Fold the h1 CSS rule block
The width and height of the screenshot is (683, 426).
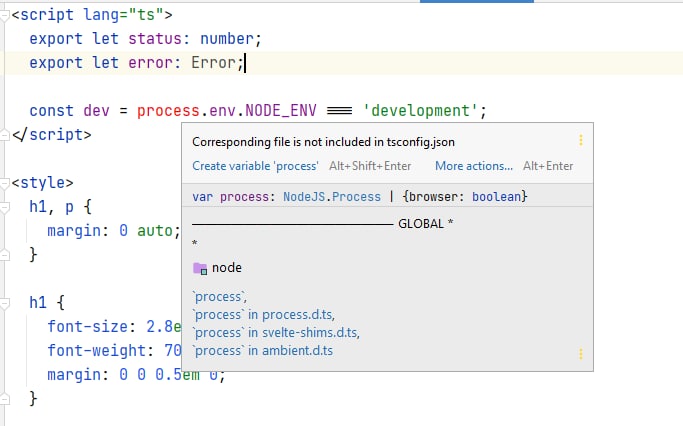pos(5,303)
